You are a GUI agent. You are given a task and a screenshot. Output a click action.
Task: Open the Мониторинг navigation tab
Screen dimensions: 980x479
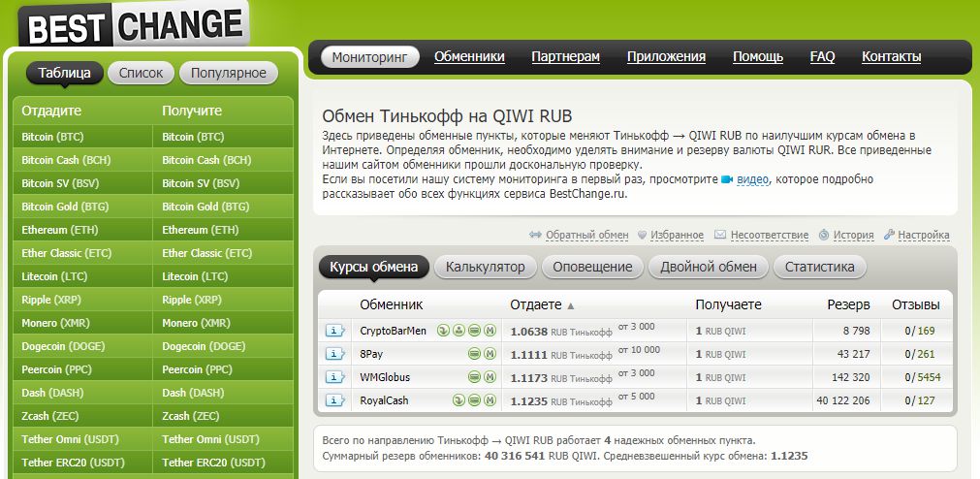368,57
